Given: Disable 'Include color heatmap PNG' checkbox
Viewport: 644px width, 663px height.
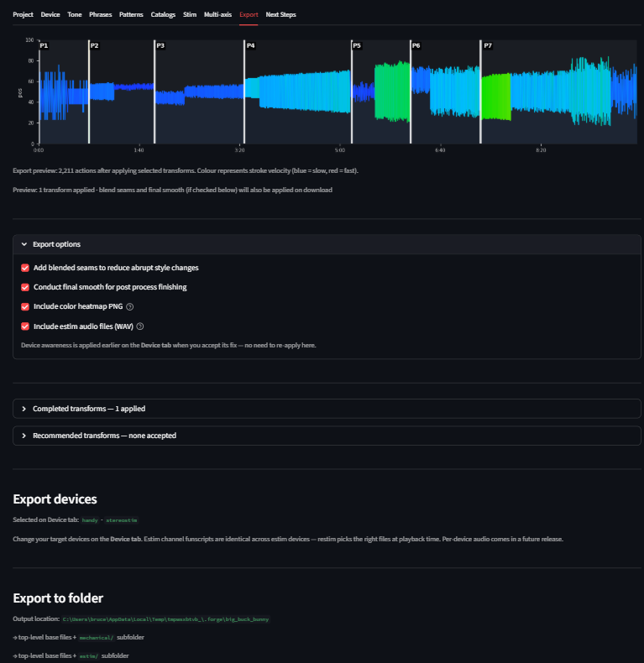Looking at the screenshot, I should pos(25,307).
